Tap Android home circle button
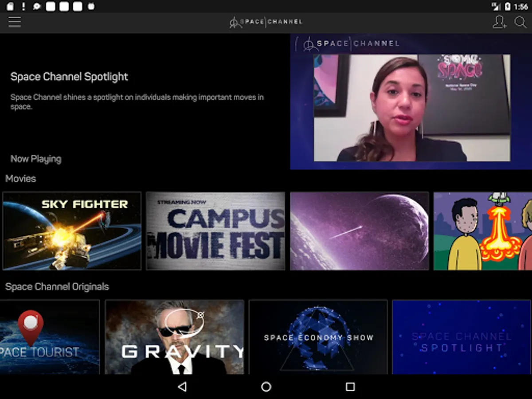Screen dimensions: 532x399 point(266,387)
